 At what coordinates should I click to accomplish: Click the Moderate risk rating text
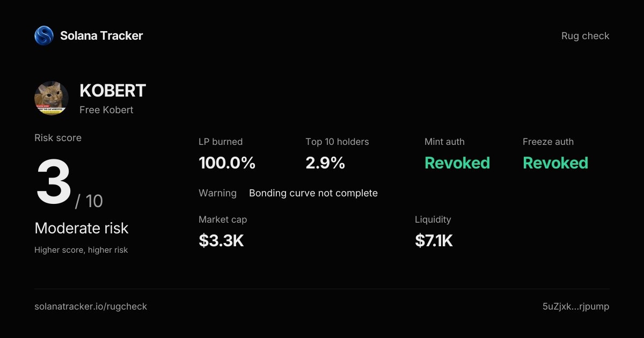[x=82, y=228]
